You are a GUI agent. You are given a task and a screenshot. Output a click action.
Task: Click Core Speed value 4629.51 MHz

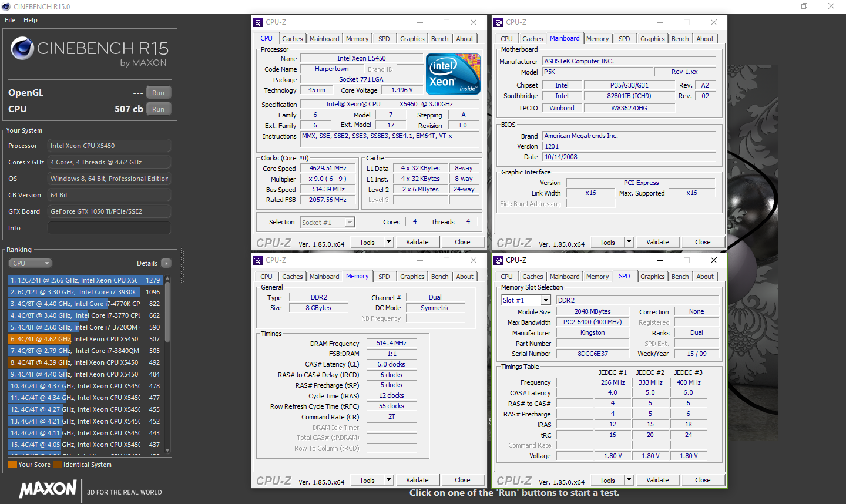click(328, 168)
